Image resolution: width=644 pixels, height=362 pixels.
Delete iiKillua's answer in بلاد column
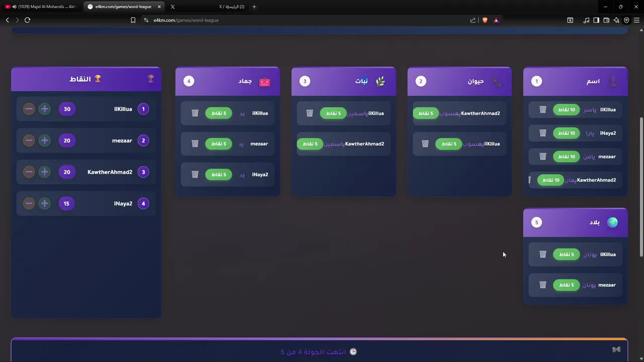coord(543,254)
